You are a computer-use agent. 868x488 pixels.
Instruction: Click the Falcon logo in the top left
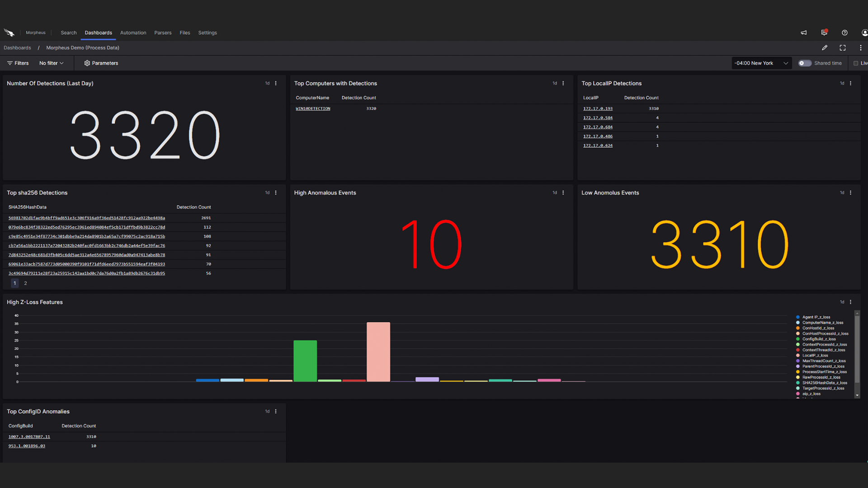[x=9, y=33]
